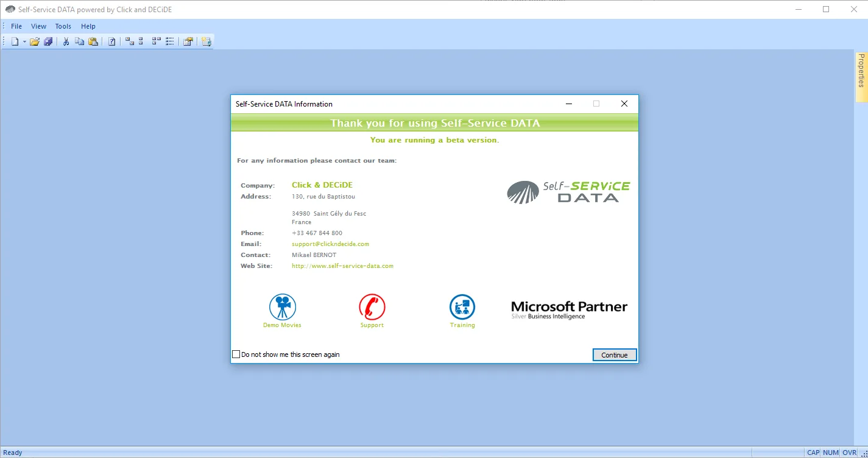The image size is (868, 458).
Task: Open the Help menu
Action: pyautogui.click(x=88, y=26)
